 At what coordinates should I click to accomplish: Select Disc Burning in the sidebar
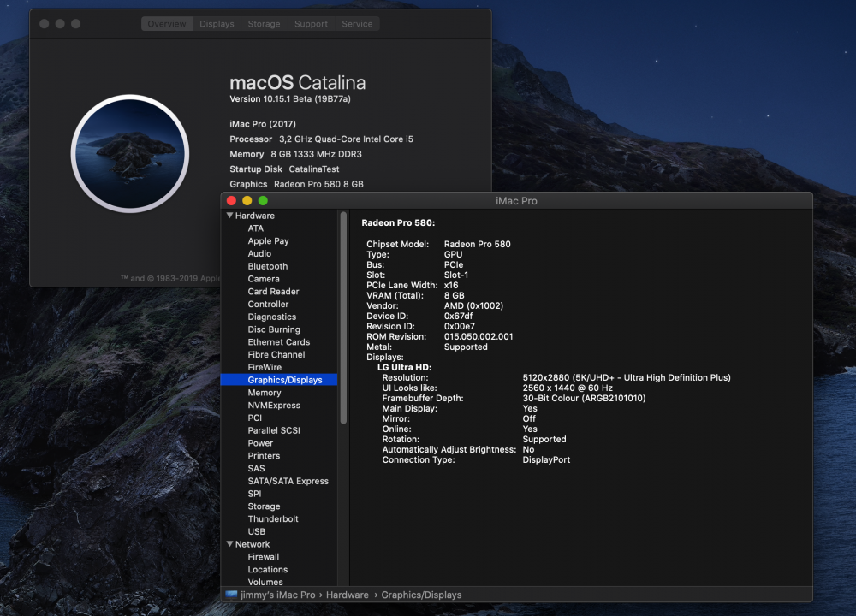274,329
